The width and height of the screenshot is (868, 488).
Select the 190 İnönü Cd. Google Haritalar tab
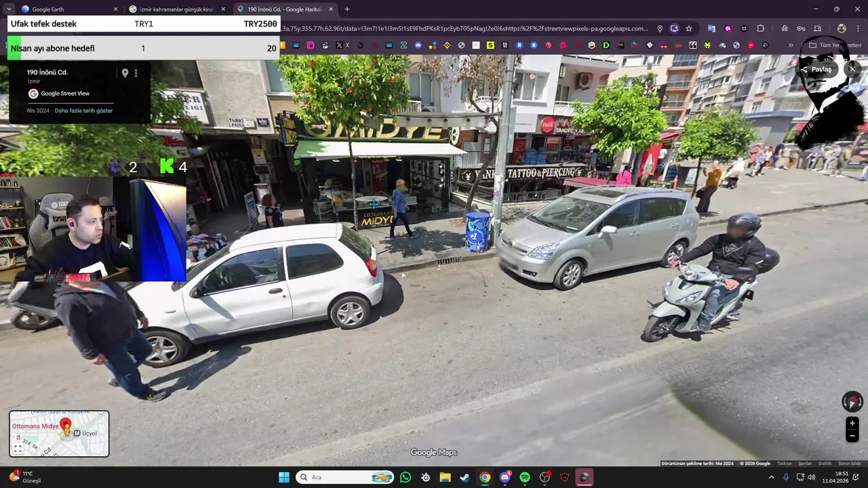[x=285, y=9]
